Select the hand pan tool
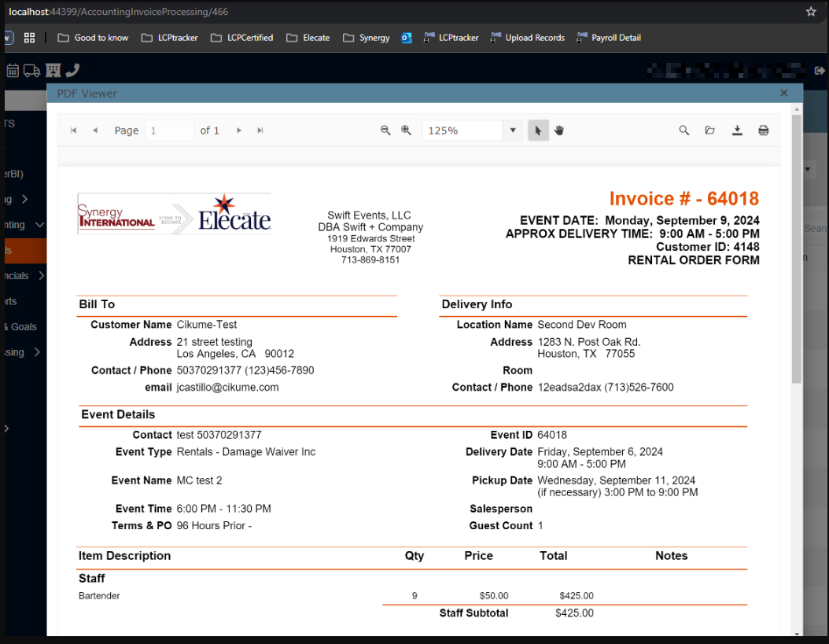 pyautogui.click(x=559, y=131)
